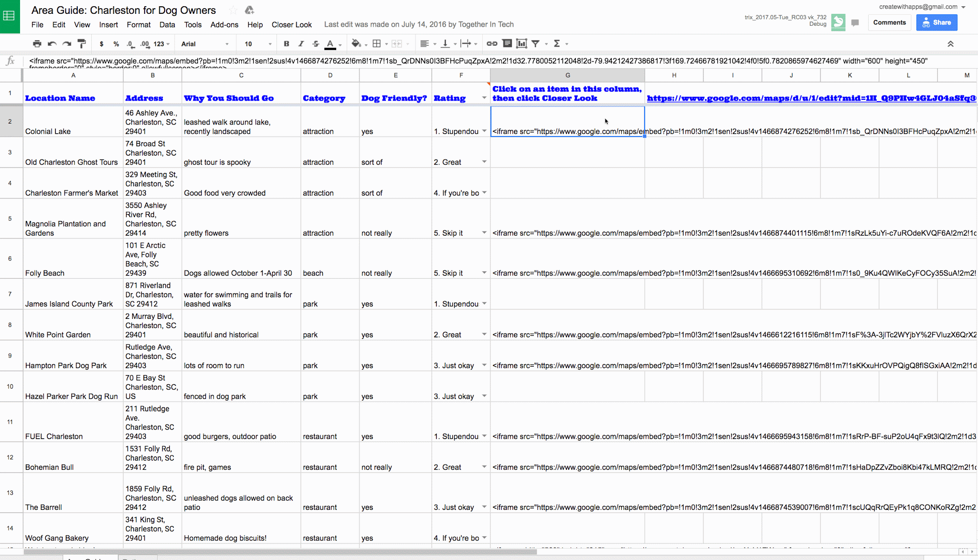Click the green debug icon near Comments
The width and height of the screenshot is (978, 560).
point(838,22)
